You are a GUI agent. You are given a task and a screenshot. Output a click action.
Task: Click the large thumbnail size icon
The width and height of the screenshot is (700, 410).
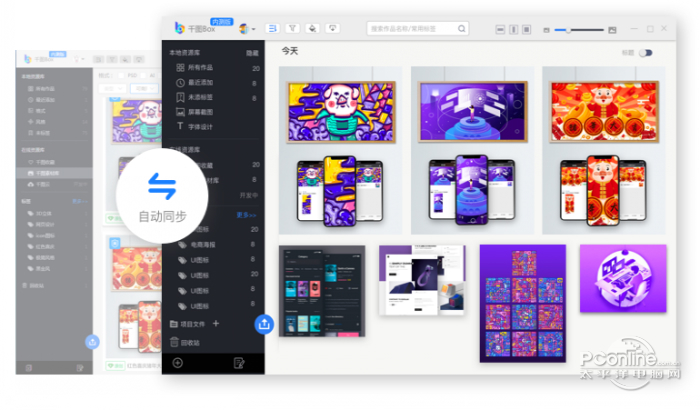(612, 30)
